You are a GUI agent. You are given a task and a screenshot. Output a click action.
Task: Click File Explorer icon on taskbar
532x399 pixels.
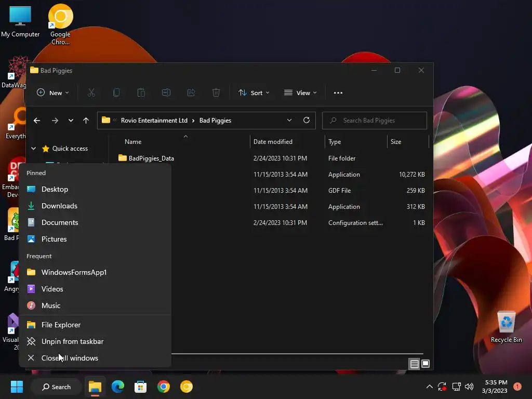(x=95, y=387)
